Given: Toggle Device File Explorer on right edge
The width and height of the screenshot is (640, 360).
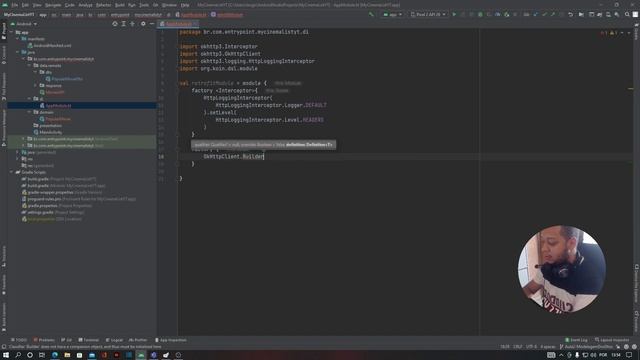Looking at the screenshot, I should pyautogui.click(x=636, y=284).
